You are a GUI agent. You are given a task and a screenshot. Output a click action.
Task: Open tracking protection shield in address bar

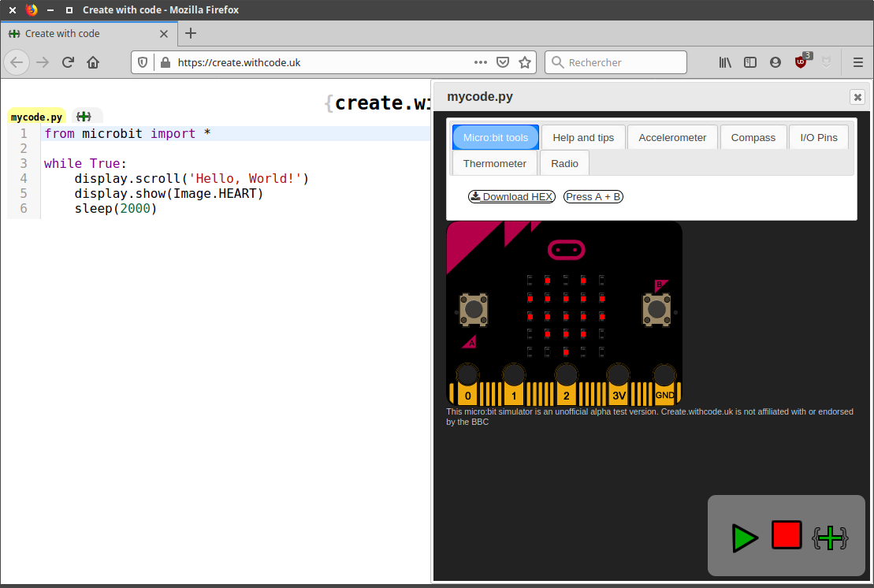pos(143,62)
